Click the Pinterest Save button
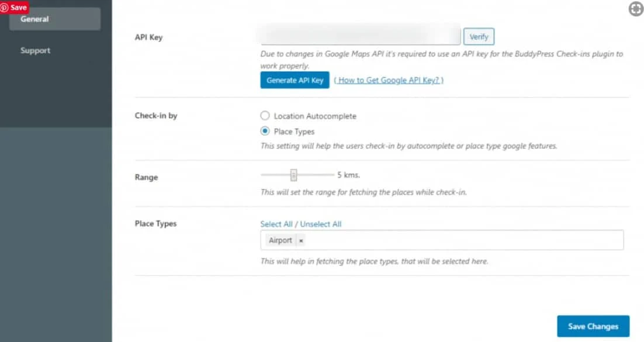Screen dimensions: 644x342 [x=15, y=8]
